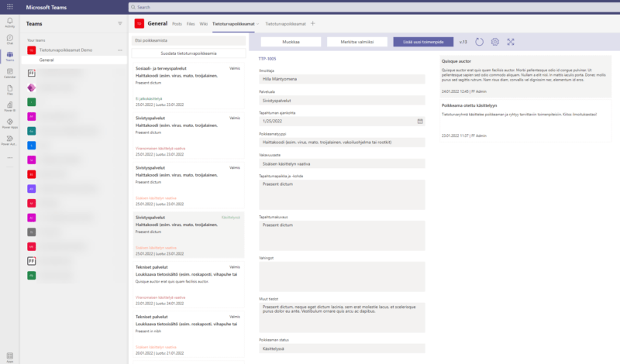Switch to the Files tab

tap(191, 24)
